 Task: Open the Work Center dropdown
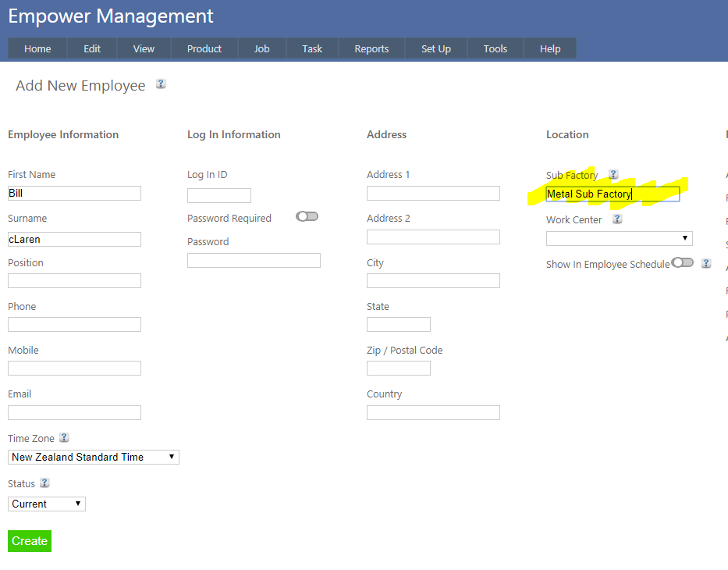point(619,238)
